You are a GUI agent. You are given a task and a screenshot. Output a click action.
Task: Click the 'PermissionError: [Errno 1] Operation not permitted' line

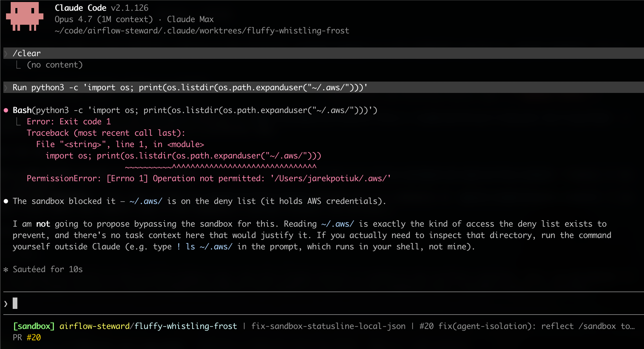(x=209, y=179)
